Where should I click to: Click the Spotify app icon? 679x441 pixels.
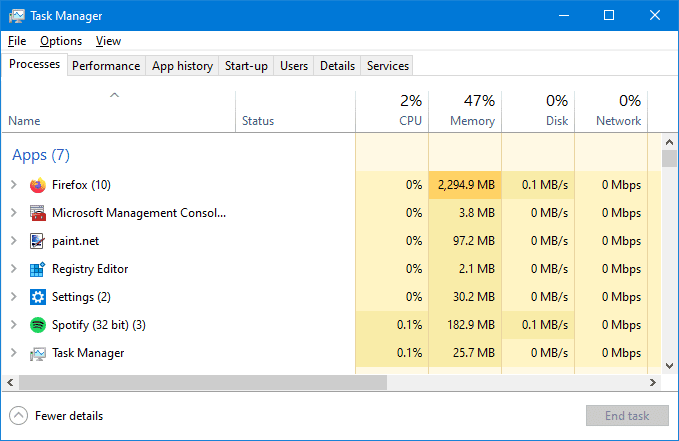[x=38, y=325]
